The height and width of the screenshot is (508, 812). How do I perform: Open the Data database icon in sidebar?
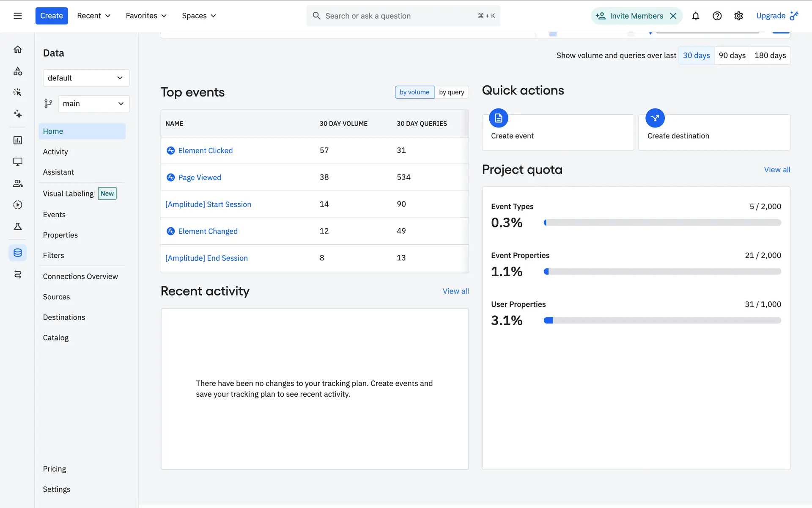17,253
